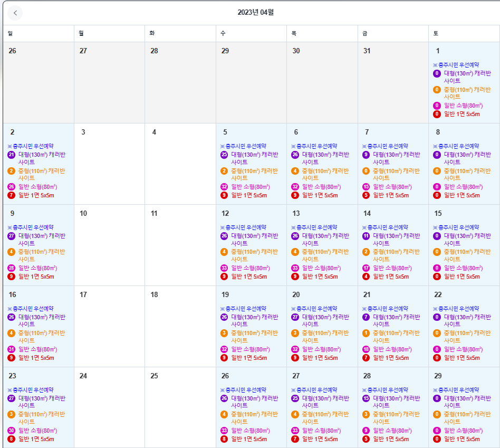Image resolution: width=500 pixels, height=448 pixels.
Task: Click purple count badge on April 20
Action: coord(295,317)
